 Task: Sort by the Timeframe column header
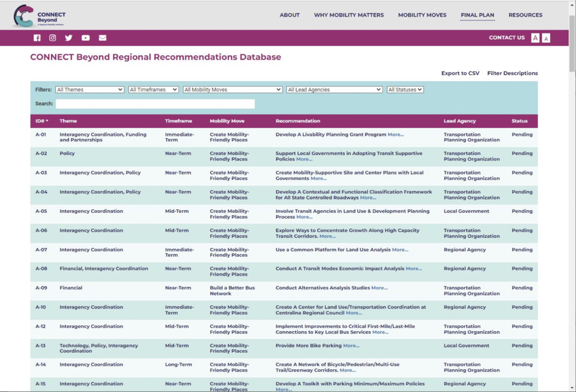178,121
